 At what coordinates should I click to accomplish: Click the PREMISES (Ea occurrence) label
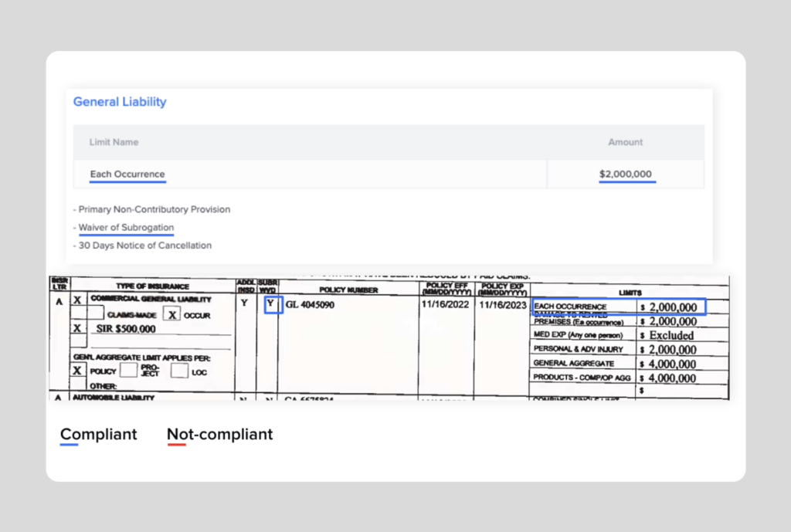(x=579, y=322)
